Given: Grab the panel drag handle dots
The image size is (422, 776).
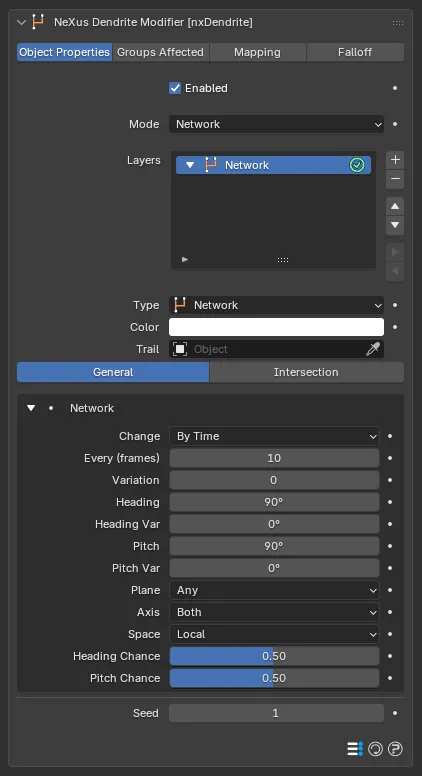Looking at the screenshot, I should click(398, 23).
